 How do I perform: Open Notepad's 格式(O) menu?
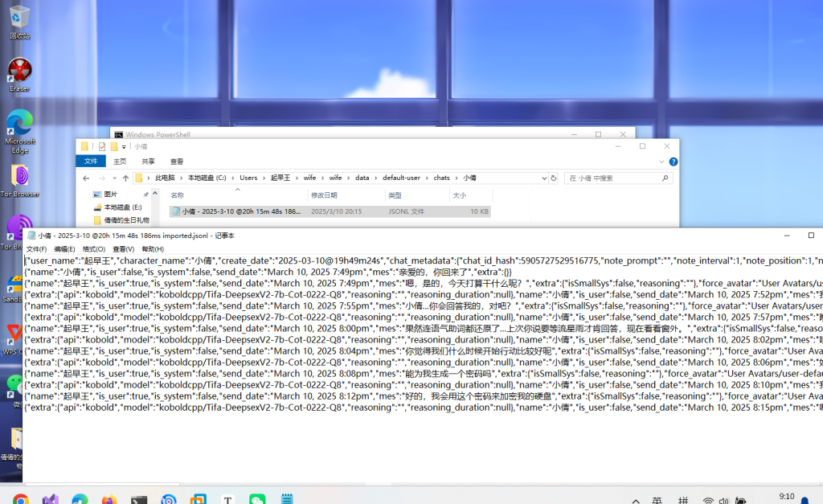point(94,249)
